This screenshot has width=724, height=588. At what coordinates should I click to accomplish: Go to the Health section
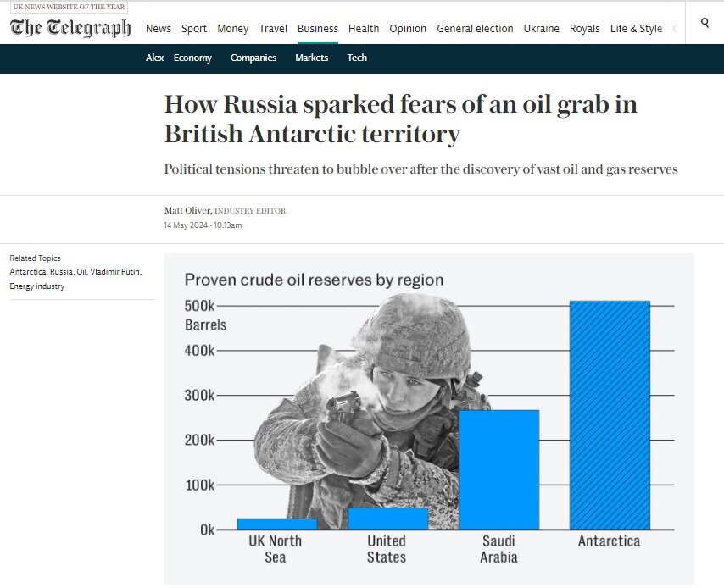click(x=364, y=29)
